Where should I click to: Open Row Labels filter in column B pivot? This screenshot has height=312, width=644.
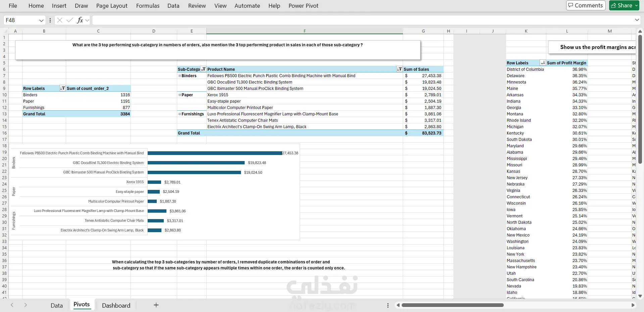(62, 88)
